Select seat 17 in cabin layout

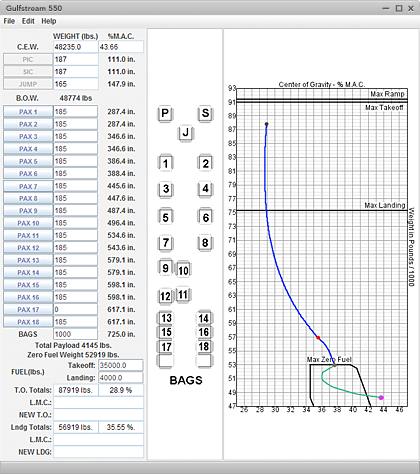click(x=166, y=347)
